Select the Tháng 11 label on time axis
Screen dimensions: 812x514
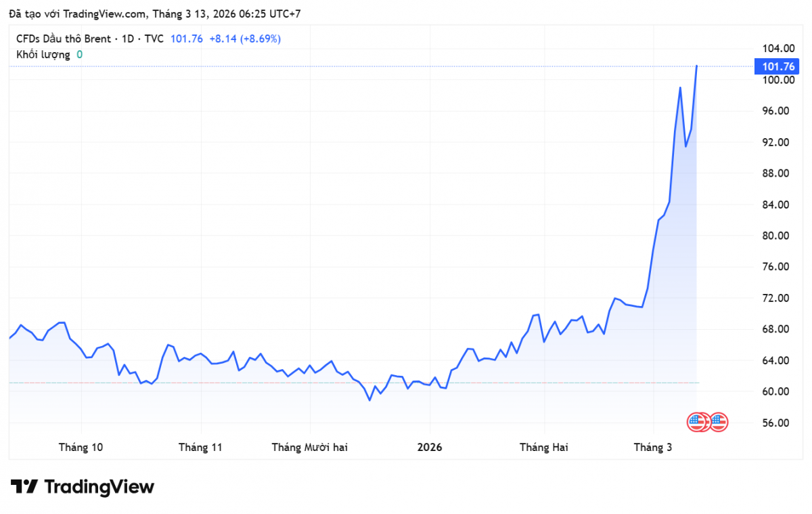(200, 448)
